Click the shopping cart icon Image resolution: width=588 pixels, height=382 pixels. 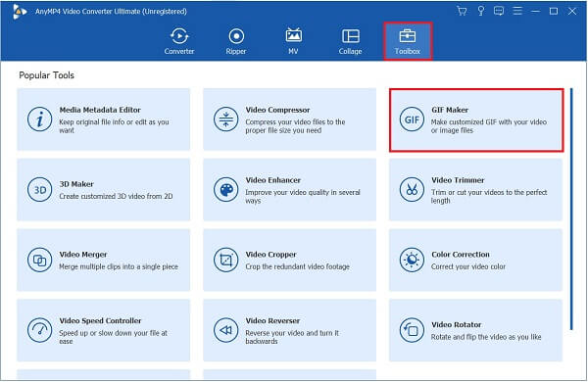tap(462, 11)
